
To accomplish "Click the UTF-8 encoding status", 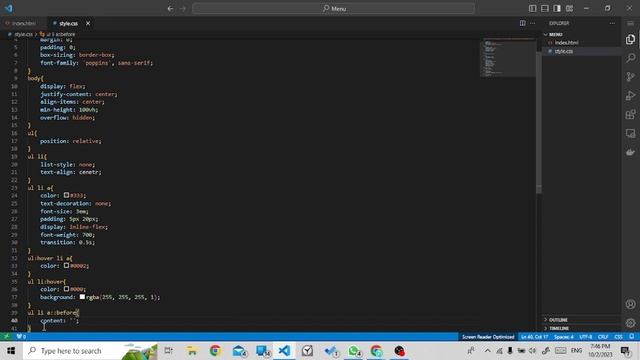I will tap(585, 337).
